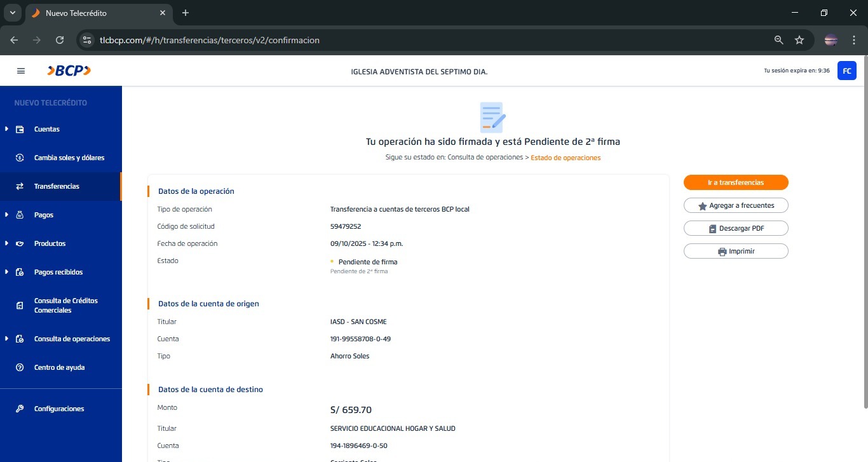Click the Cambia soles y dólares icon

click(x=20, y=158)
